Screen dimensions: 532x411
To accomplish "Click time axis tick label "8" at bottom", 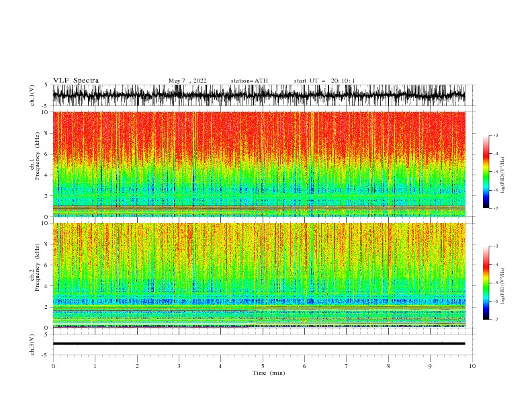I will (388, 366).
